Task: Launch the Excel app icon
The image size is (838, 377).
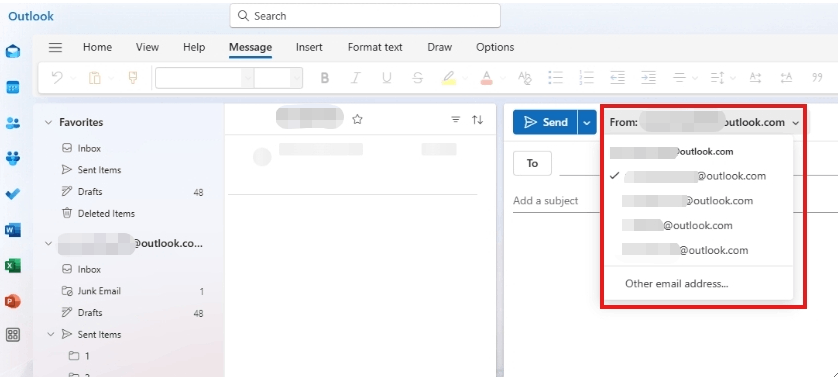Action: tap(13, 265)
